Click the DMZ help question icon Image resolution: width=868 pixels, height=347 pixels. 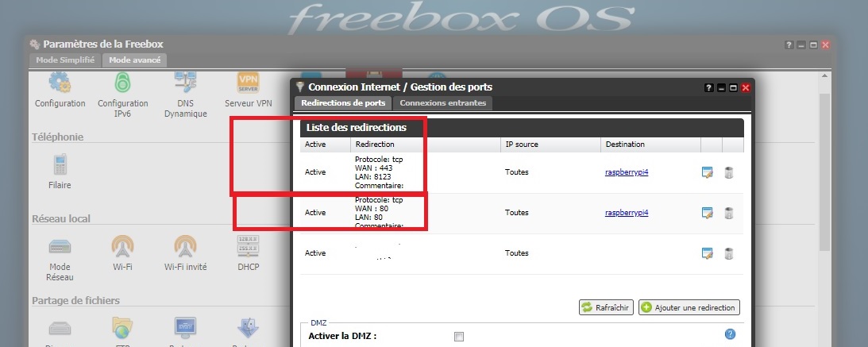pyautogui.click(x=730, y=335)
